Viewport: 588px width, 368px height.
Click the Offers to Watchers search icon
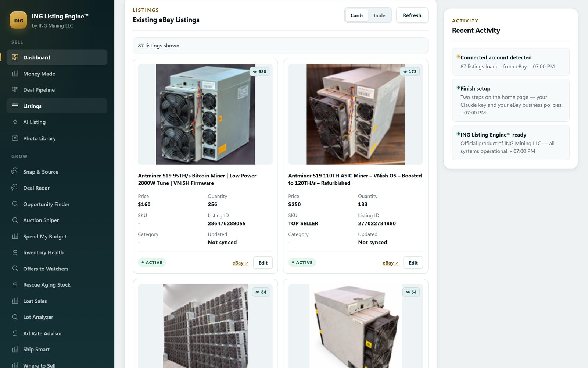(x=15, y=269)
